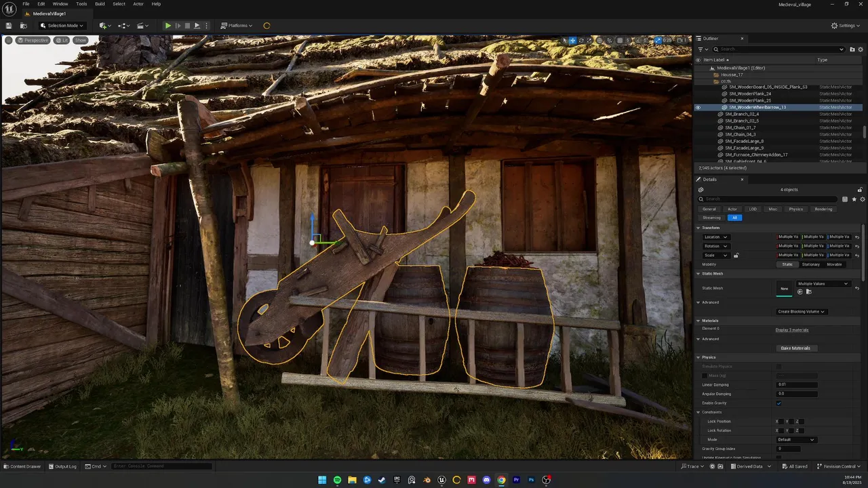This screenshot has height=488, width=868.
Task: Toggle rotation snapping angle icon
Action: point(638,41)
